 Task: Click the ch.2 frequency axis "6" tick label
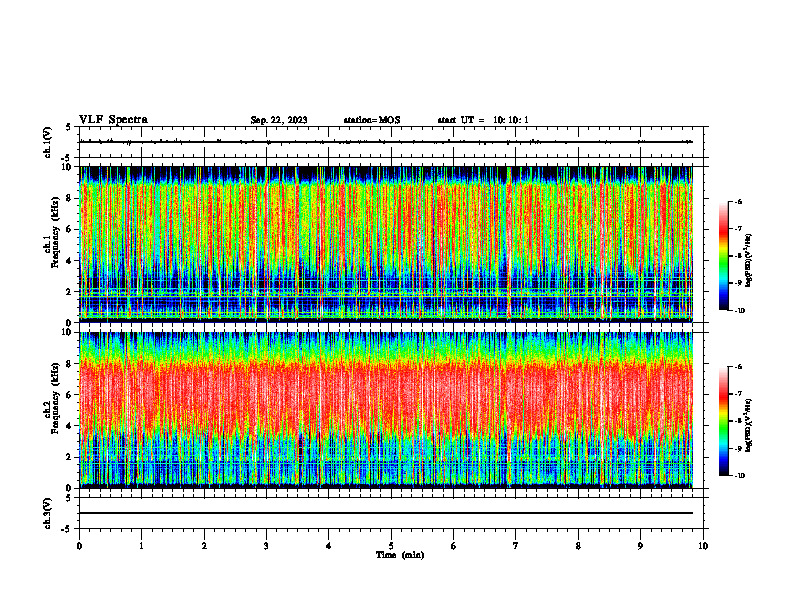point(68,395)
